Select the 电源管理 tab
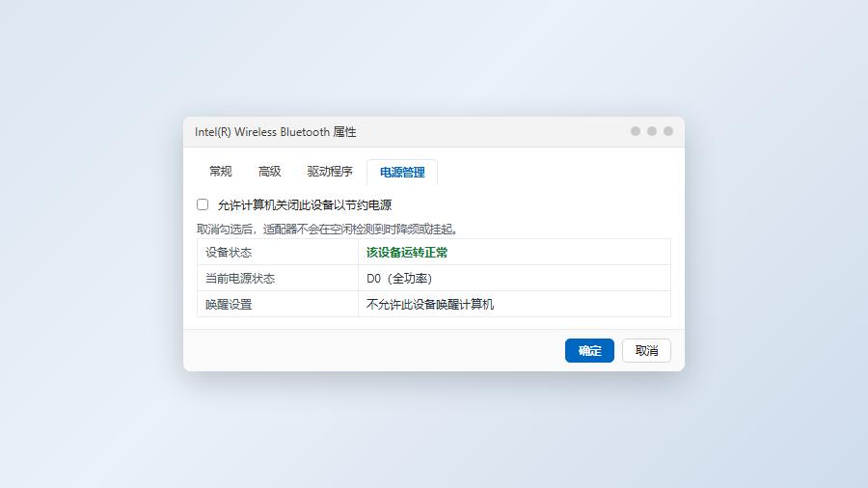 [x=402, y=172]
